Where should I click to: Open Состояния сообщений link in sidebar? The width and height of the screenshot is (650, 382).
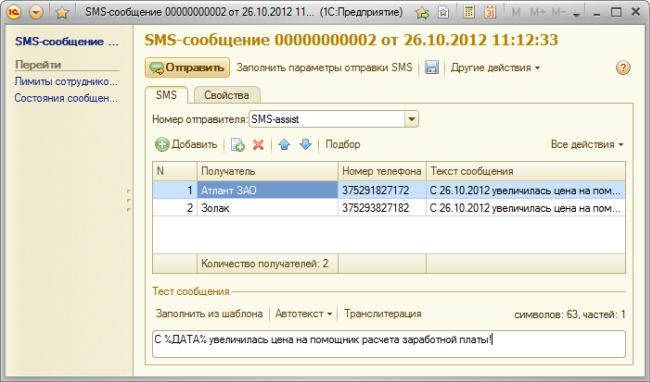pos(66,98)
